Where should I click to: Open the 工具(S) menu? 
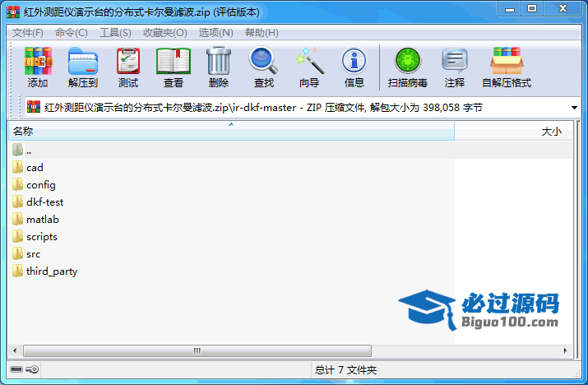click(x=115, y=33)
